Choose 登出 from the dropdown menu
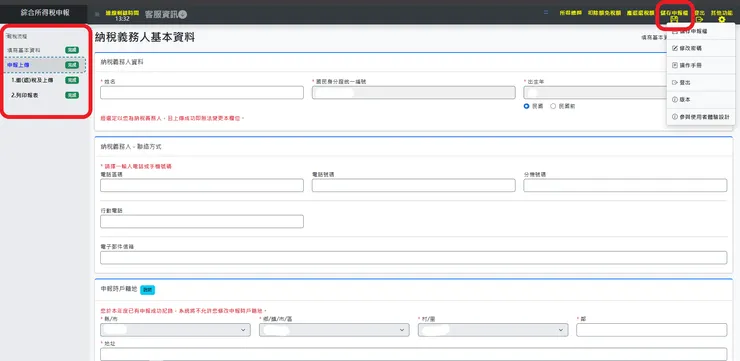The image size is (740, 361). [700, 82]
